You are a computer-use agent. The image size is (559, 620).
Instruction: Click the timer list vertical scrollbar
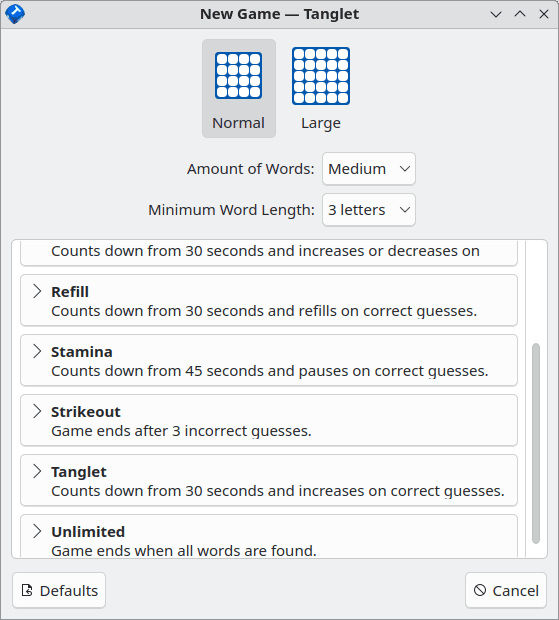[x=536, y=444]
